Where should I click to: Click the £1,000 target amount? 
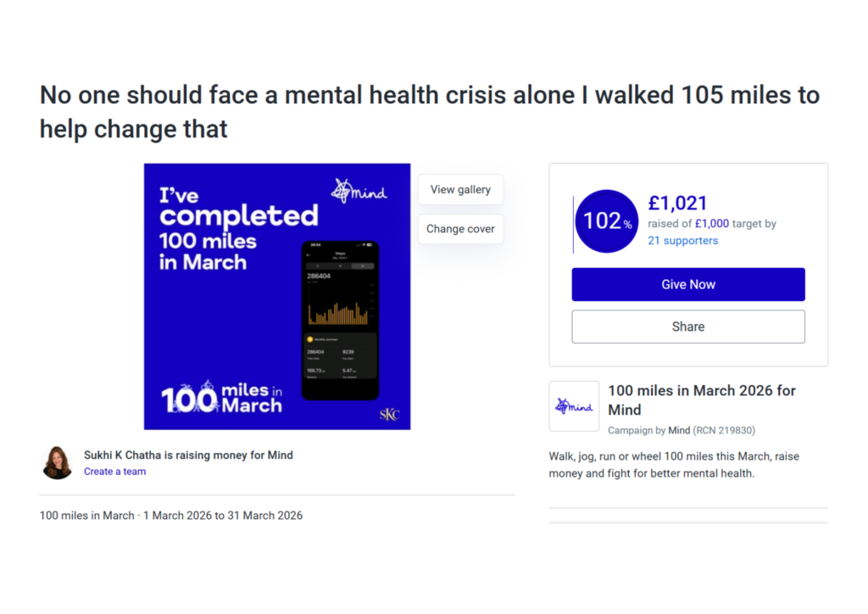pos(712,224)
